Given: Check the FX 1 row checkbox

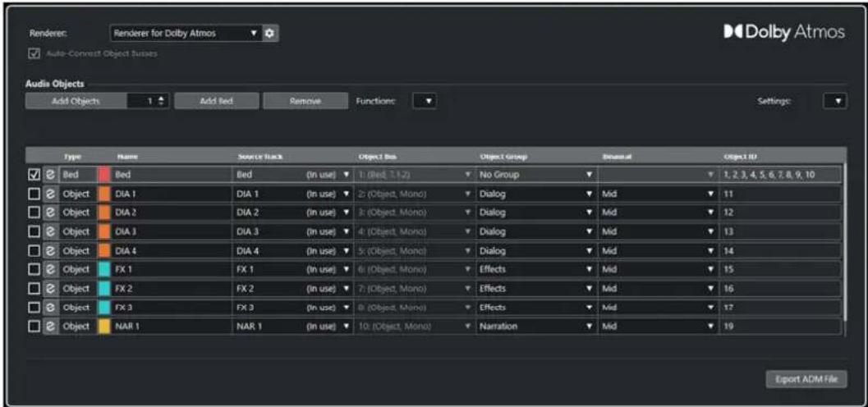Looking at the screenshot, I should click(x=34, y=269).
